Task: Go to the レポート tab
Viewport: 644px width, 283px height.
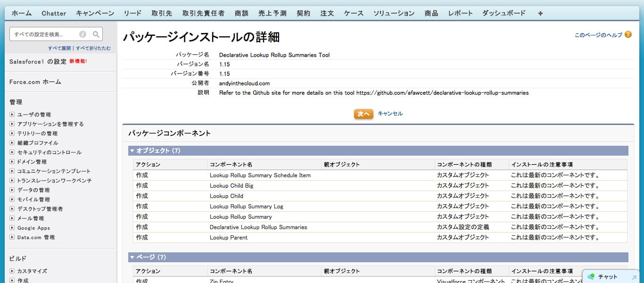Action: [460, 13]
